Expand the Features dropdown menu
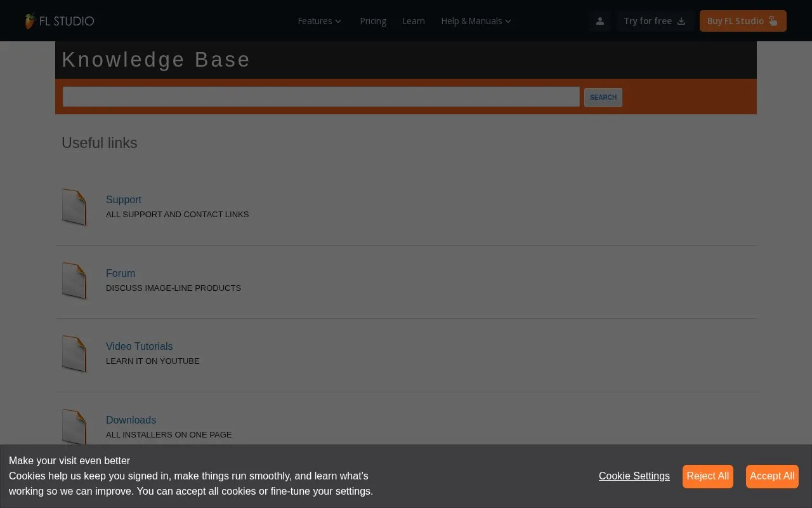 [x=320, y=21]
